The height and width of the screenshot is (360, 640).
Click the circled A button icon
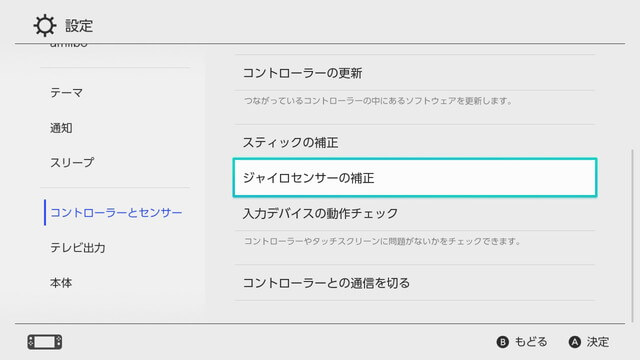pyautogui.click(x=575, y=342)
